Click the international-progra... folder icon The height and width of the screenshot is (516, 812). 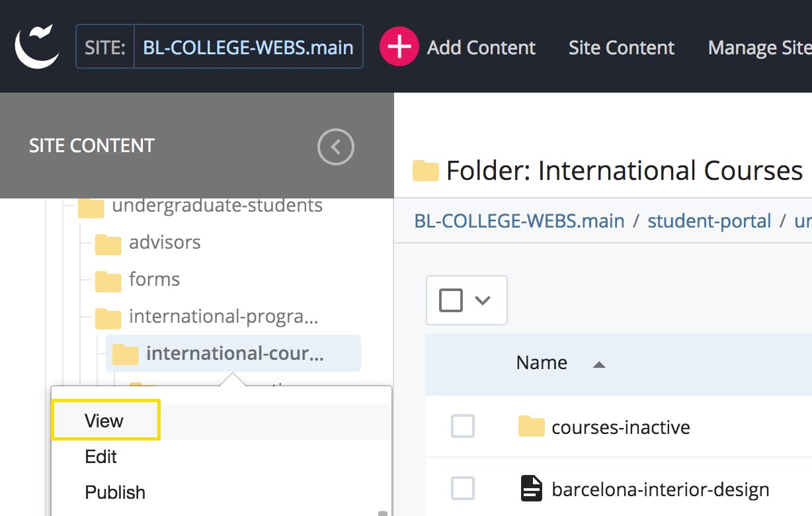coord(108,318)
